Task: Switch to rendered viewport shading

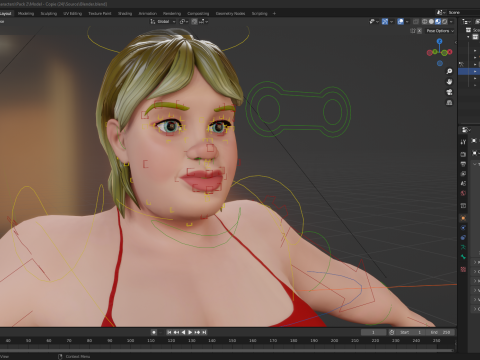Action: click(x=445, y=21)
